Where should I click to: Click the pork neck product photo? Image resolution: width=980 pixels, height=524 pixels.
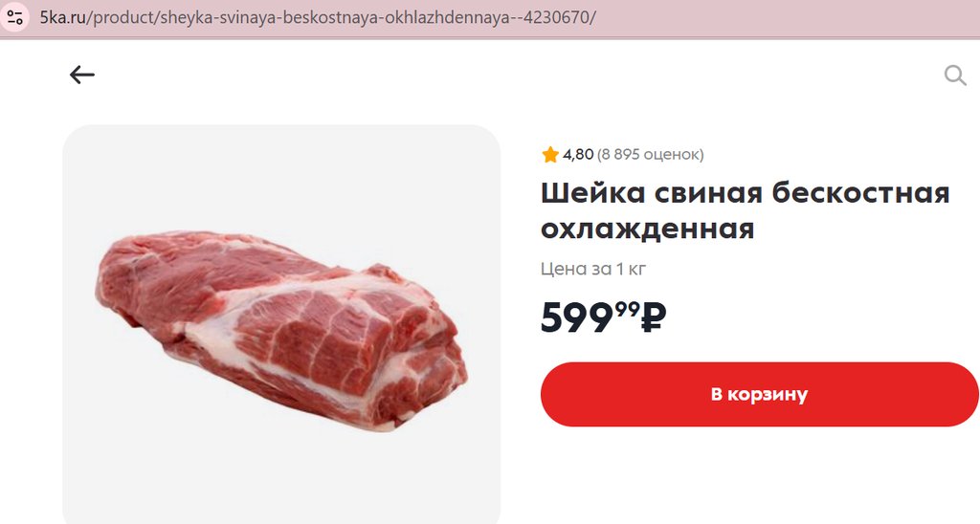click(281, 330)
